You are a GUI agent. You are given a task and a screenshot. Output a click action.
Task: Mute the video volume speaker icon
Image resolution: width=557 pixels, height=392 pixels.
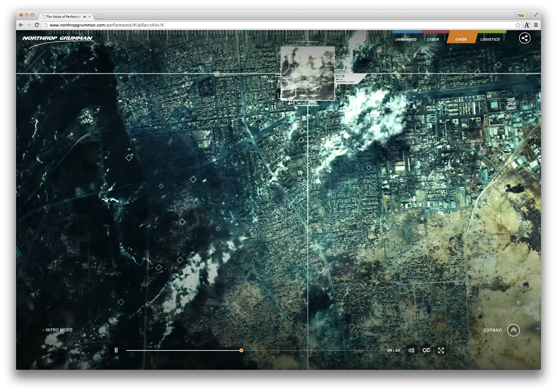(x=411, y=351)
